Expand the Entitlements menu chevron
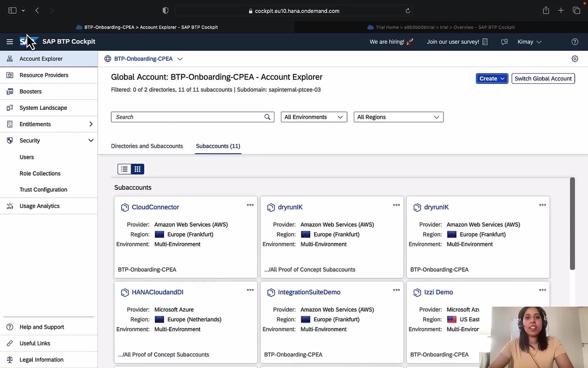This screenshot has height=368, width=588. point(91,124)
